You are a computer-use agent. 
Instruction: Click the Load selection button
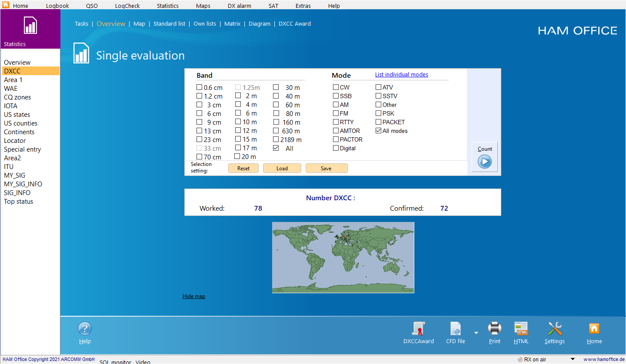(282, 168)
